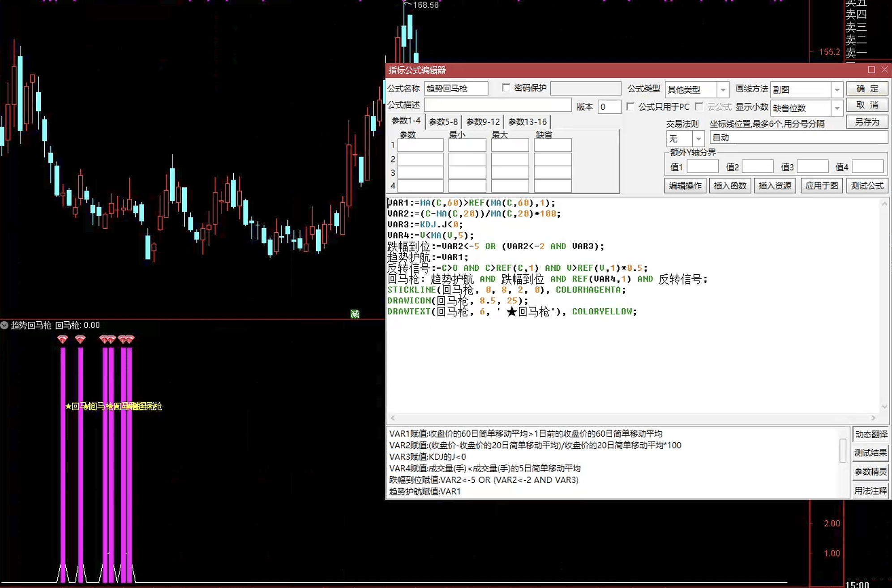
Task: Click 应用于图 apply to chart button
Action: click(x=821, y=186)
